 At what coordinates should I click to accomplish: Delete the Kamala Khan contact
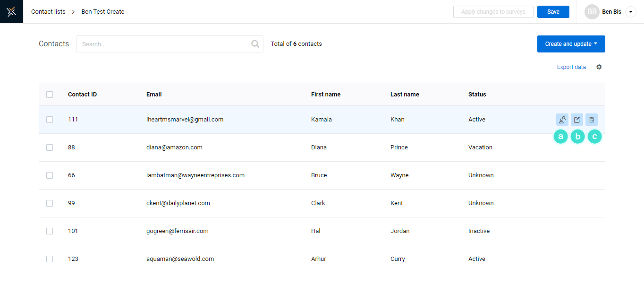click(592, 120)
